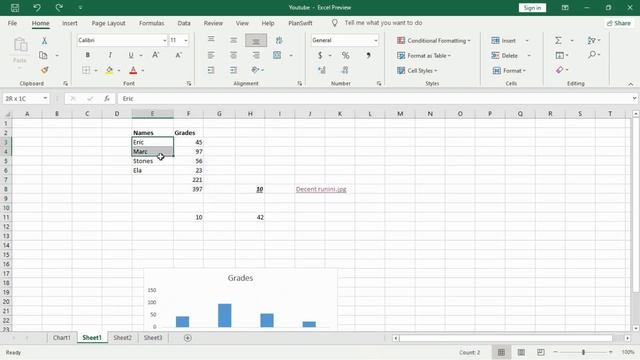640x360 pixels.
Task: Switch to the Formulas tab
Action: click(x=151, y=23)
